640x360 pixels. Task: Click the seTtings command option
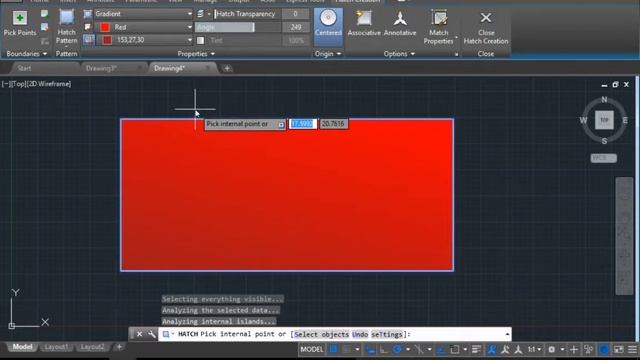click(x=387, y=334)
